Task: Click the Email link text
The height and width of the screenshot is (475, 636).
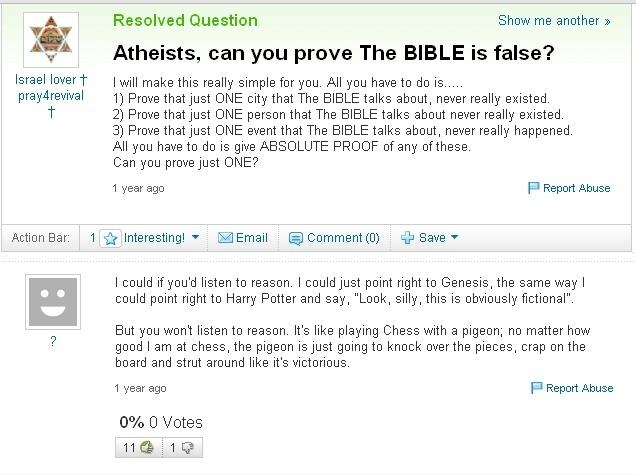Action: coord(251,238)
